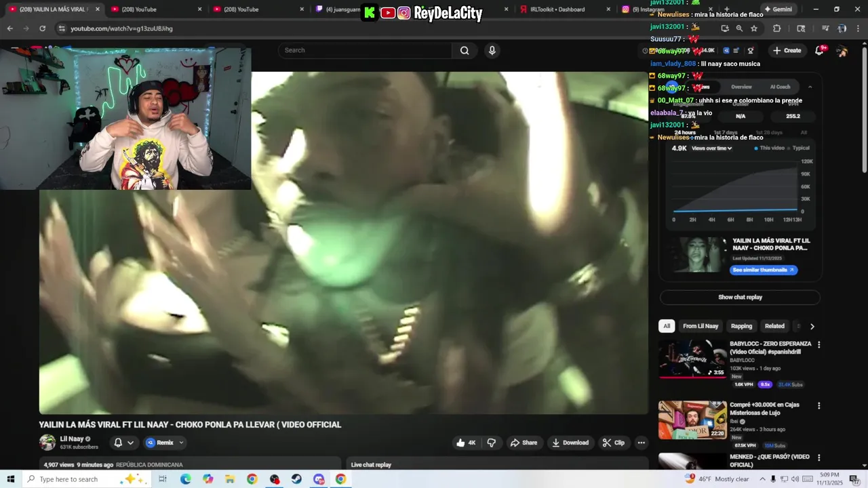
Task: Open Cajas Misteriosas de Lujo thumbnail
Action: click(x=692, y=420)
